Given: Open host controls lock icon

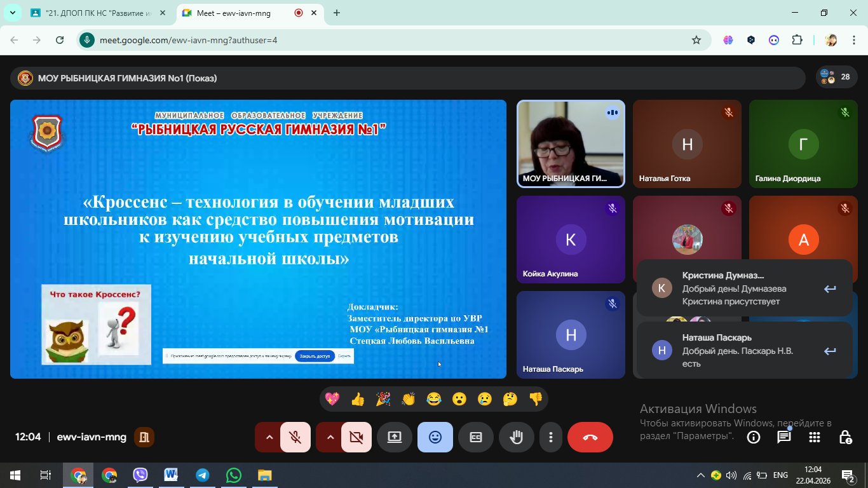Looking at the screenshot, I should pyautogui.click(x=845, y=437).
